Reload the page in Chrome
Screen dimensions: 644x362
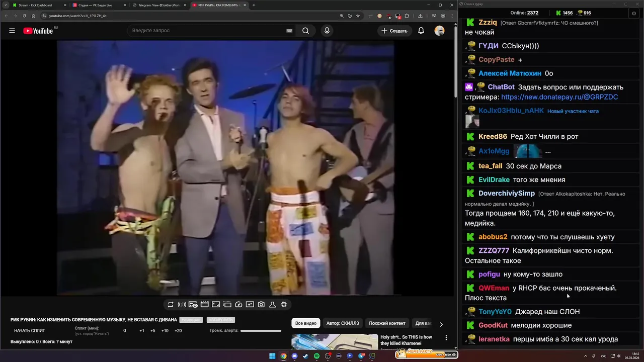[x=24, y=16]
